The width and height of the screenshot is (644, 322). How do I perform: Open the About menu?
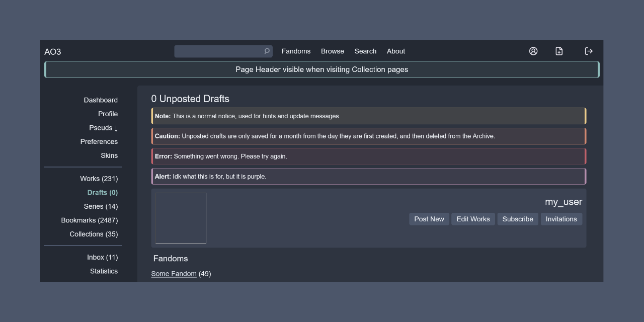[396, 51]
